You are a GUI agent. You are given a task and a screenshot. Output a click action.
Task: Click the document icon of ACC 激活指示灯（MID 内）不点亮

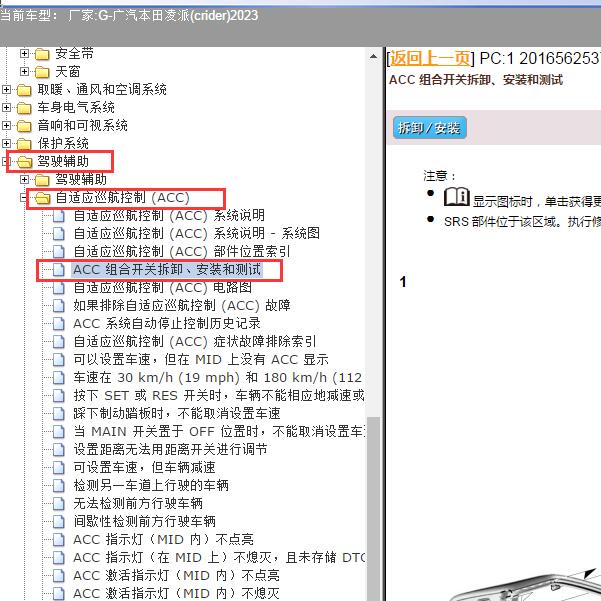coord(59,576)
